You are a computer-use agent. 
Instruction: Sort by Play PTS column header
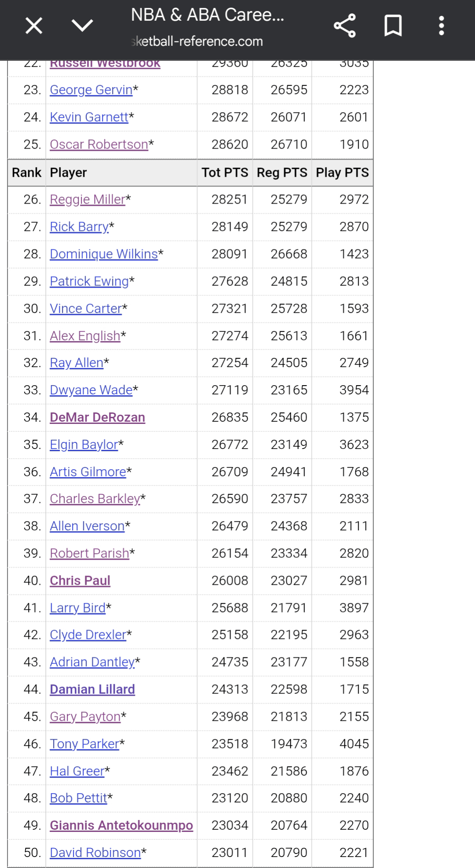point(342,172)
